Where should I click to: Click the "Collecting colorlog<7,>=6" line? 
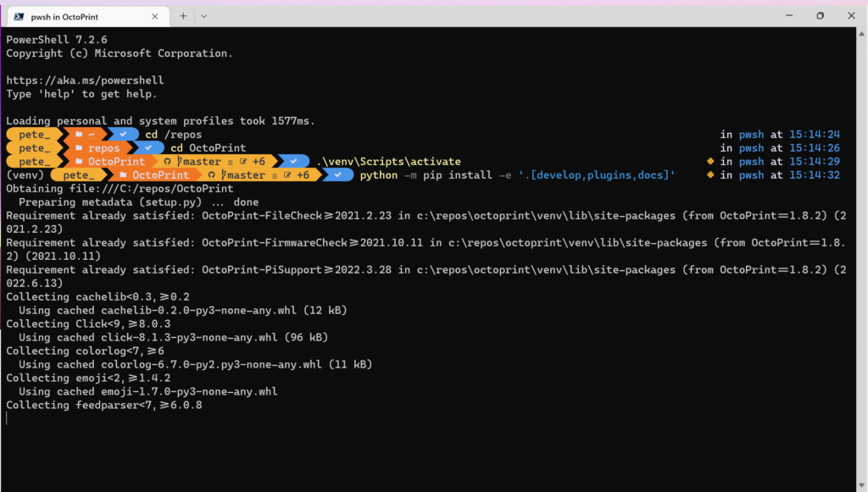tap(85, 351)
